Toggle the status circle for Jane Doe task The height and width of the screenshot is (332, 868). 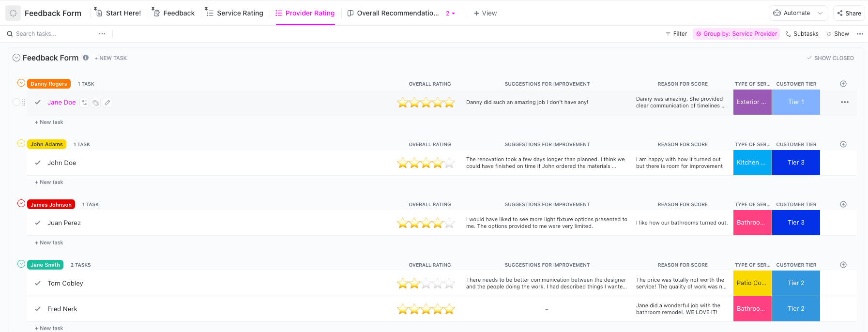pos(16,102)
